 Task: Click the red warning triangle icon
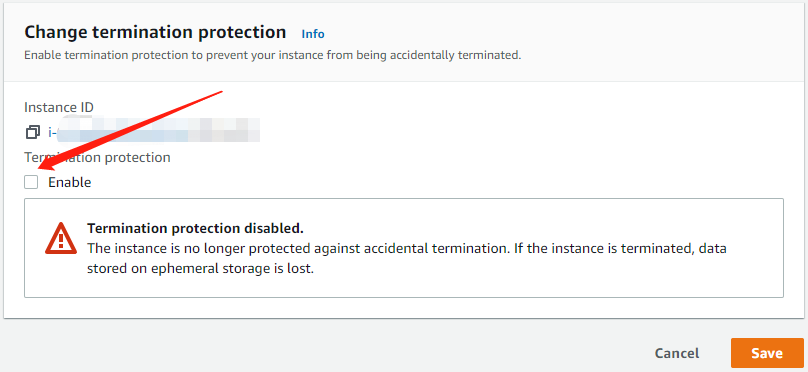pyautogui.click(x=61, y=238)
